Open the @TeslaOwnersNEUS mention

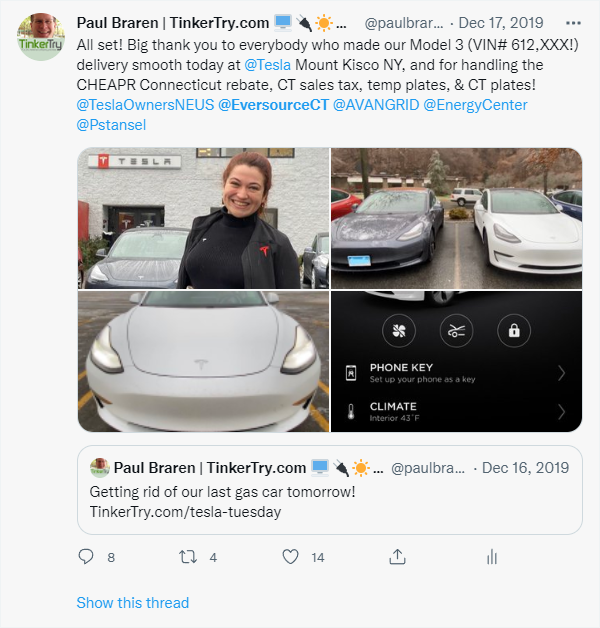[x=145, y=105]
